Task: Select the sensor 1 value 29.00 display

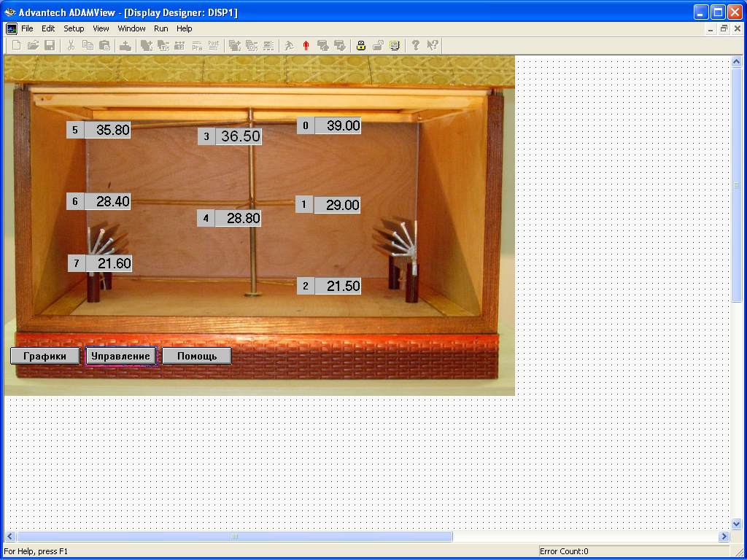Action: (337, 205)
